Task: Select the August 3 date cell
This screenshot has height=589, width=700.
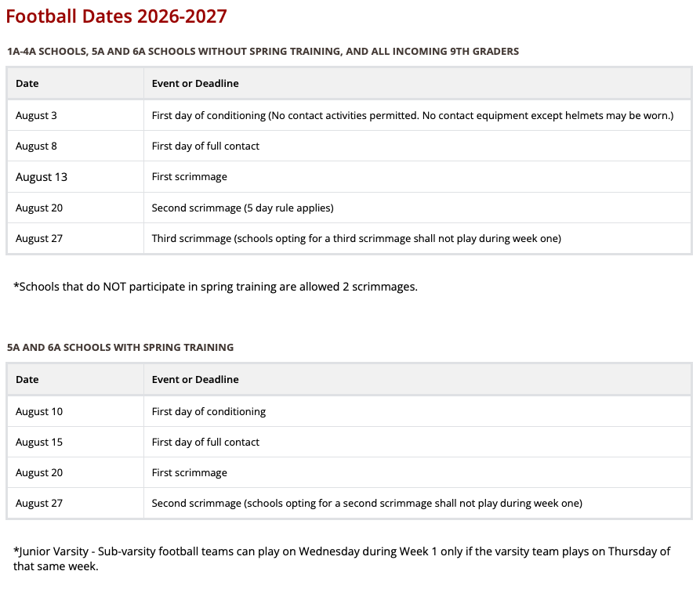Action: pos(75,116)
